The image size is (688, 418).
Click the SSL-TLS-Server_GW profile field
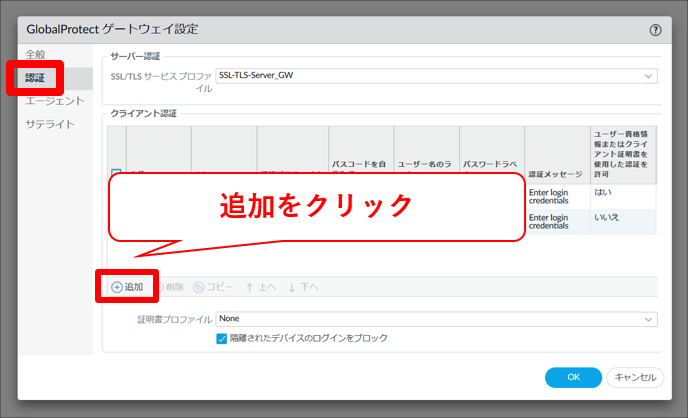(436, 76)
